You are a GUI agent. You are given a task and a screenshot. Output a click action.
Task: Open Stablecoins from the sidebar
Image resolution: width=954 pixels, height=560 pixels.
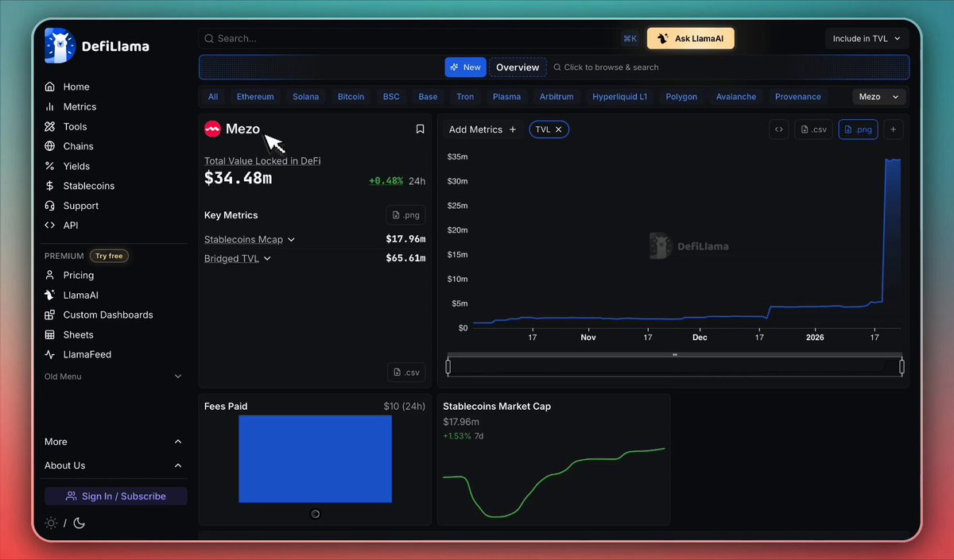(88, 186)
